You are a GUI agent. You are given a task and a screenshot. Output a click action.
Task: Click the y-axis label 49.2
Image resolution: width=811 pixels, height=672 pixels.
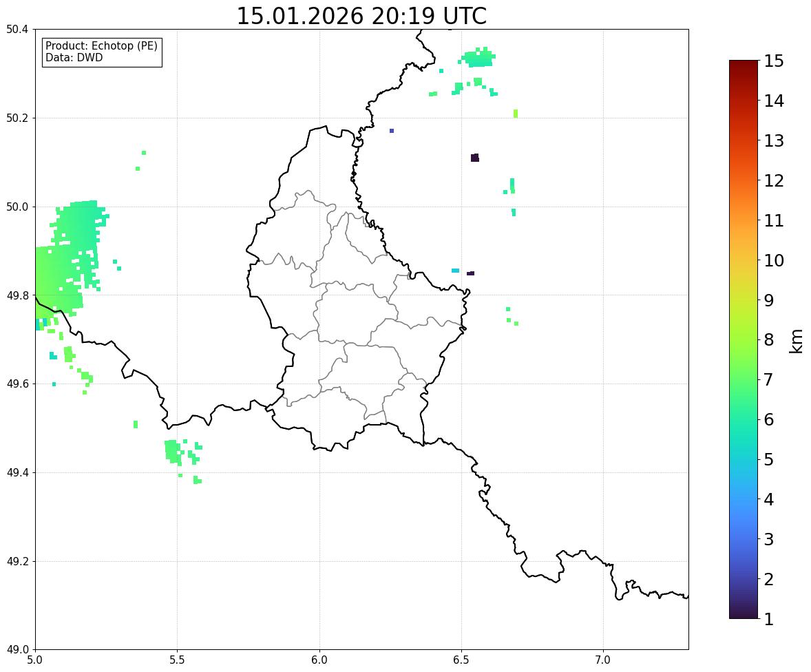17,561
